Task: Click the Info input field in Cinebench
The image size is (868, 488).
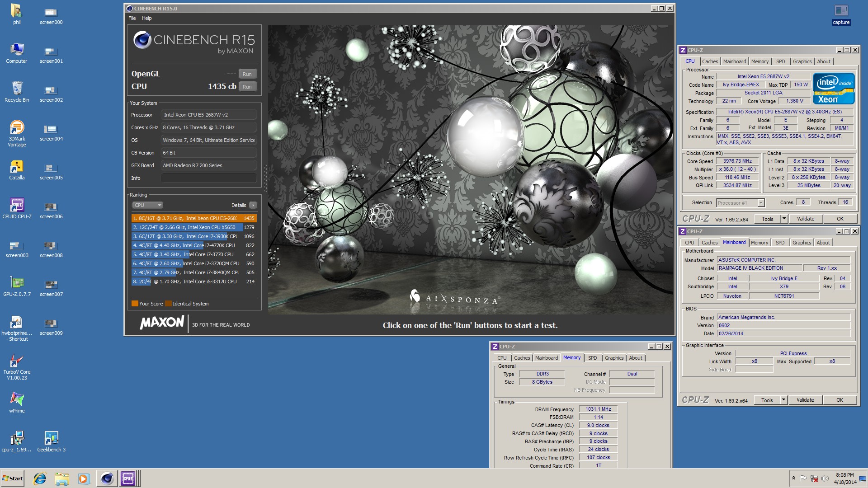Action: [x=208, y=178]
